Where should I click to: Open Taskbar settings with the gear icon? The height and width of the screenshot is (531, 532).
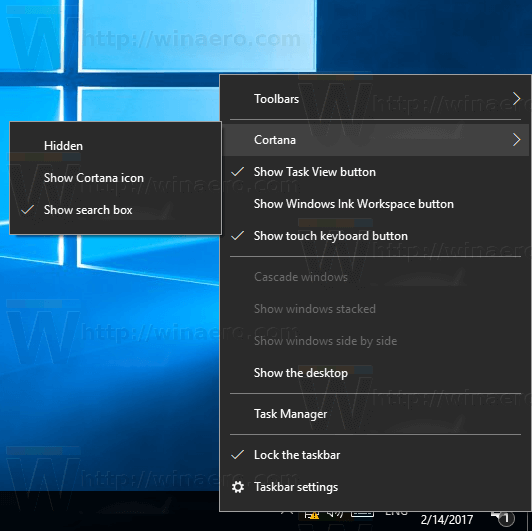coord(375,487)
